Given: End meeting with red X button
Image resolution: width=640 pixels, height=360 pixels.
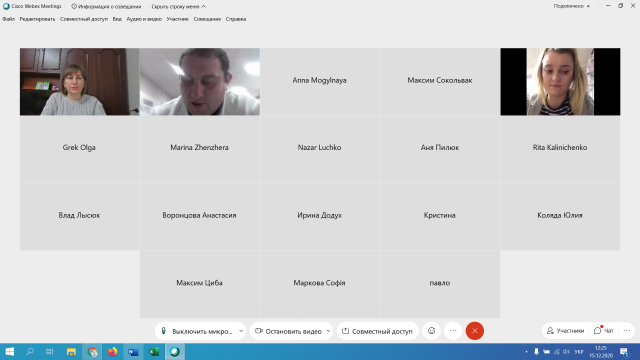Looking at the screenshot, I should pos(475,331).
